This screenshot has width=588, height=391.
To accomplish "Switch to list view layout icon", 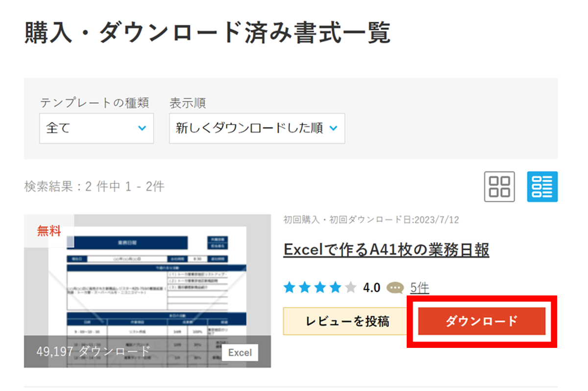I will click(542, 187).
